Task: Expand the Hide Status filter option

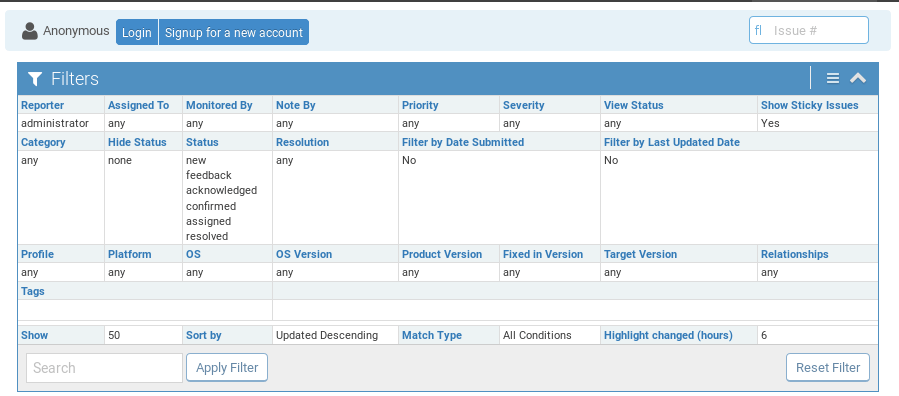Action: pyautogui.click(x=137, y=142)
